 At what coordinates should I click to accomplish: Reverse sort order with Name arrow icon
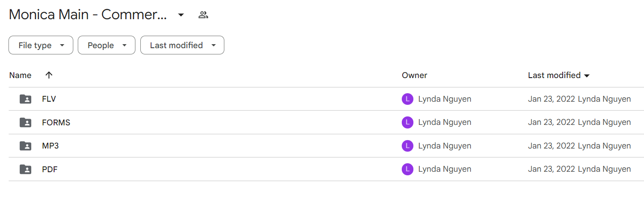tap(49, 75)
